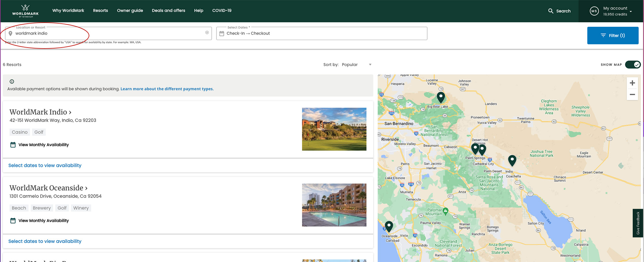This screenshot has height=262, width=644.
Task: Click the Search text in header
Action: (x=563, y=11)
